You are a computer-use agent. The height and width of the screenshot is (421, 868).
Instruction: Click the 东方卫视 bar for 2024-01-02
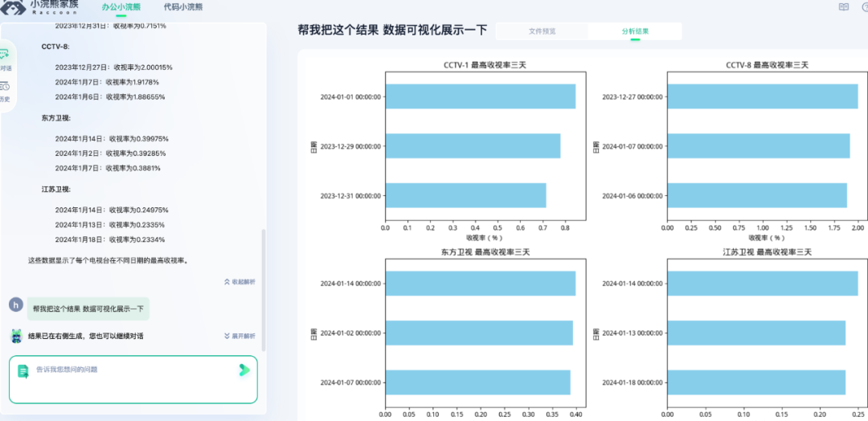click(479, 333)
